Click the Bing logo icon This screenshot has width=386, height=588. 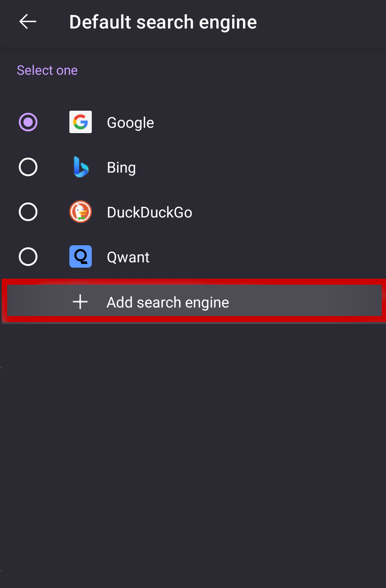tap(80, 167)
